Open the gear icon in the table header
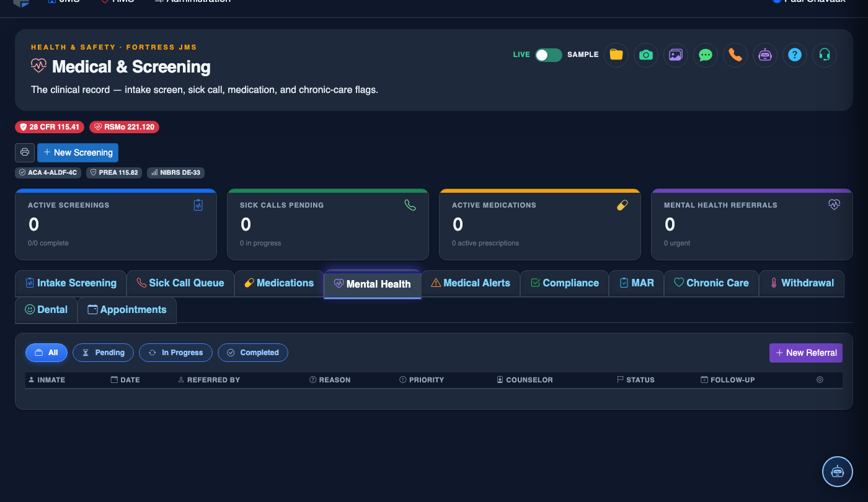This screenshot has width=868, height=502. click(x=820, y=380)
